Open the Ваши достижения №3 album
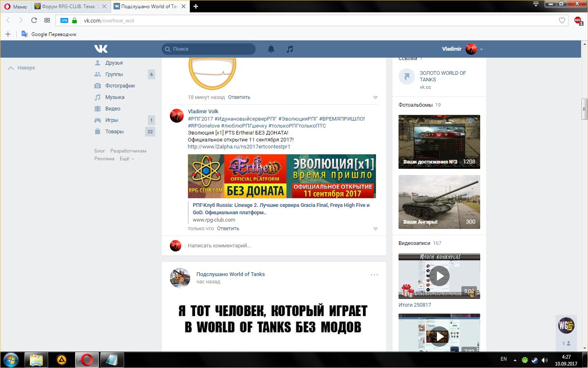588x368 pixels. pos(439,142)
